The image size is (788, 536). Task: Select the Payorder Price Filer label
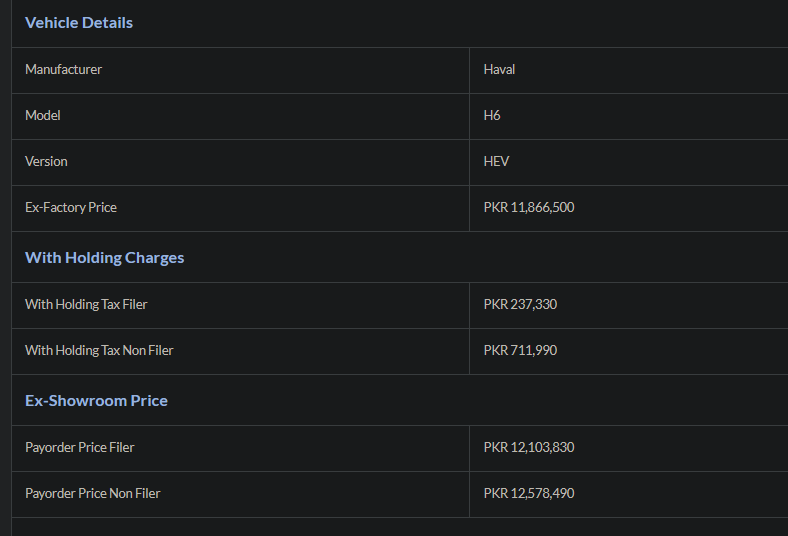[x=79, y=448]
